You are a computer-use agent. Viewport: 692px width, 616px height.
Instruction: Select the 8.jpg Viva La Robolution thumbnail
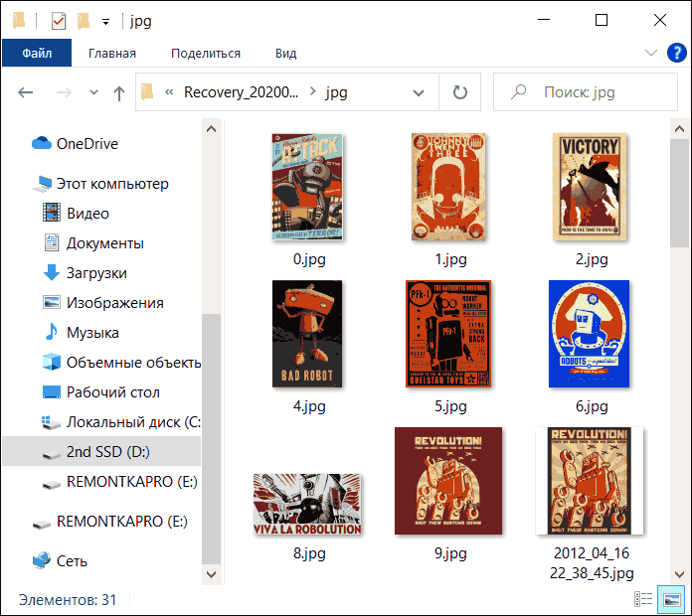(x=307, y=505)
